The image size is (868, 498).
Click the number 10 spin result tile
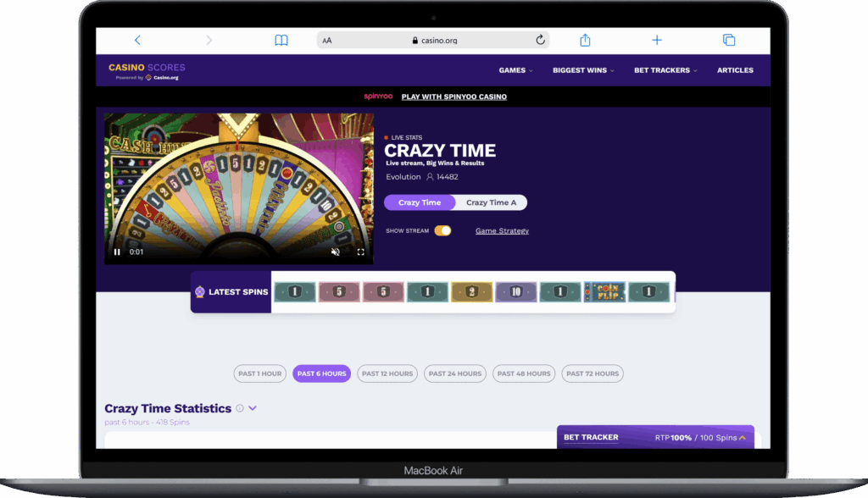[x=516, y=291]
